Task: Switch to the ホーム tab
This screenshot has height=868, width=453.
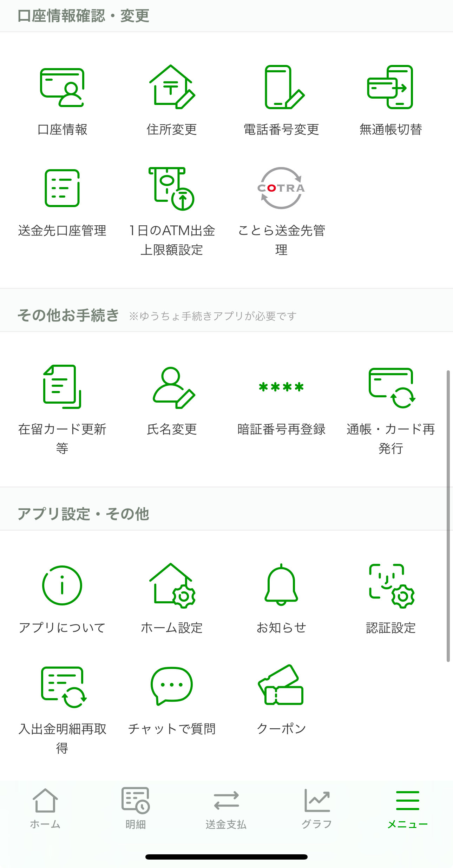Action: coord(45,808)
